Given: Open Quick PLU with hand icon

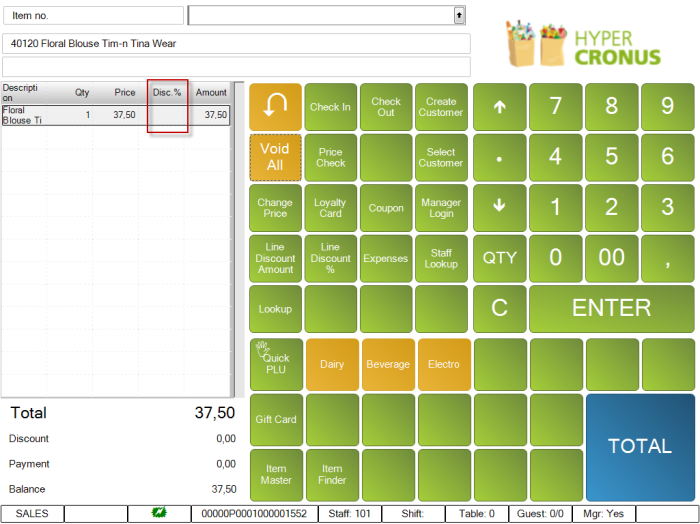Looking at the screenshot, I should (x=275, y=363).
